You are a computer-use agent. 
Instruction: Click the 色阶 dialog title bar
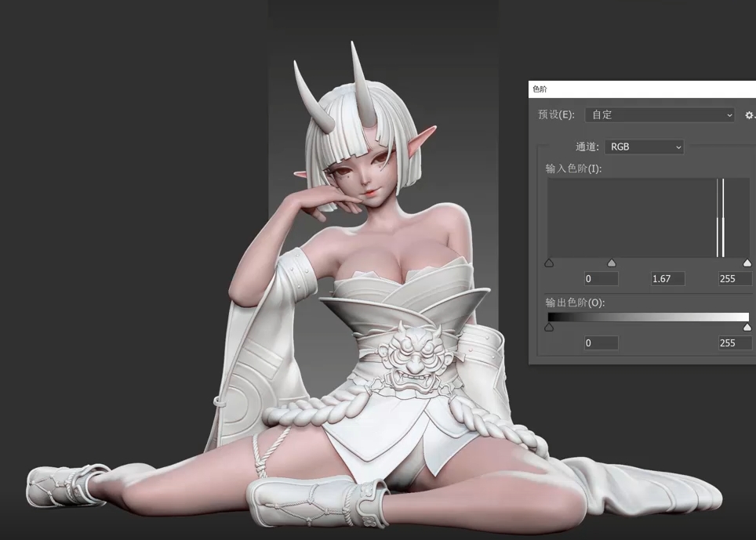point(642,89)
